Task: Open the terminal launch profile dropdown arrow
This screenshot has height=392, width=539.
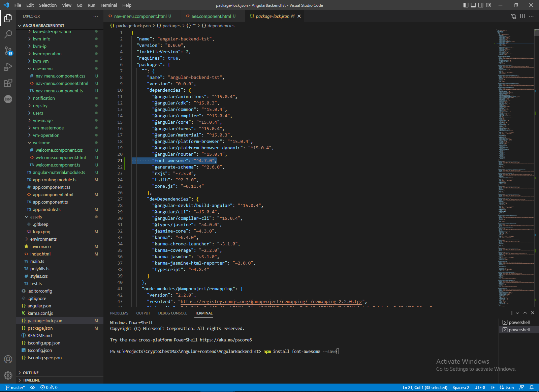Action: 517,313
